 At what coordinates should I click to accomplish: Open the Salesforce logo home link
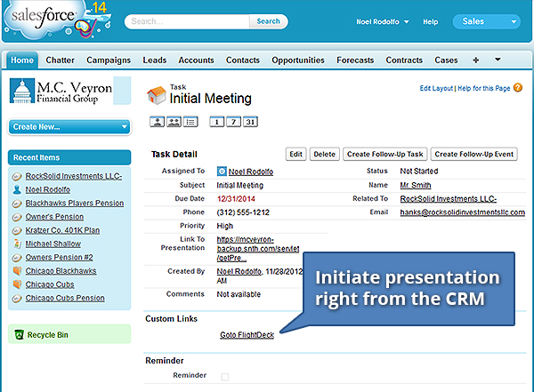click(58, 20)
